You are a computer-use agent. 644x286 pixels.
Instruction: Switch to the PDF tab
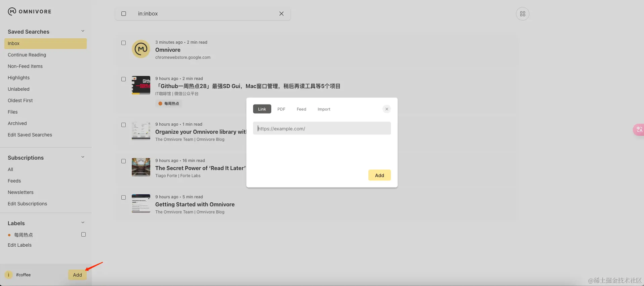click(x=281, y=109)
